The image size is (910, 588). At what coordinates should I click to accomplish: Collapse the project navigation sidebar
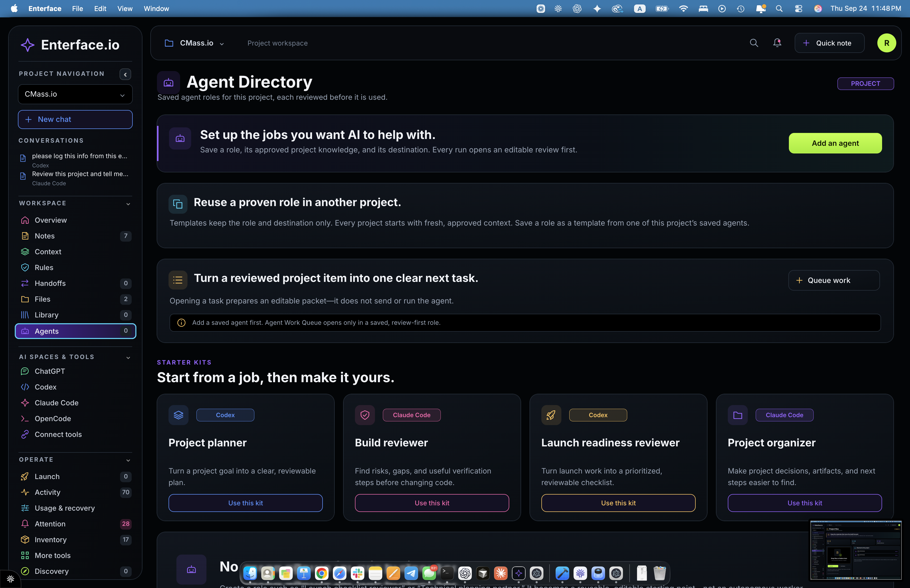[125, 74]
